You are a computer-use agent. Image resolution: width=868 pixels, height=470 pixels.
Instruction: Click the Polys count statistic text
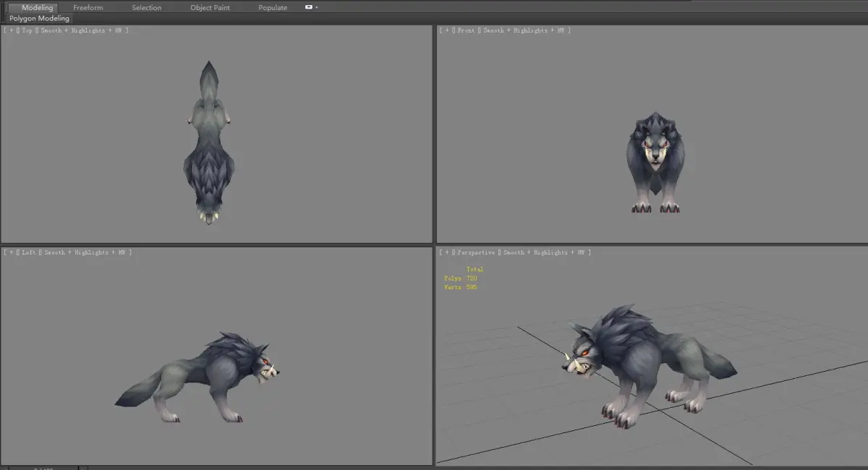tap(461, 278)
